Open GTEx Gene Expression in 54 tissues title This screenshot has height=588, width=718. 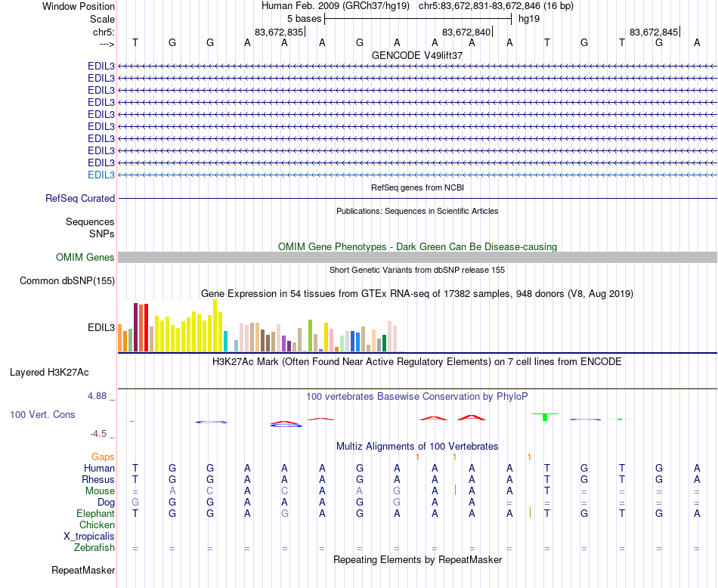point(417,293)
